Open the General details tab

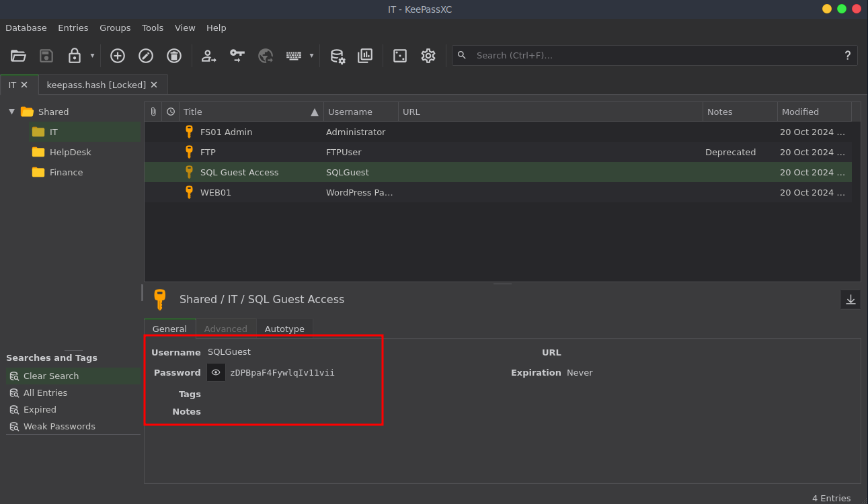169,329
